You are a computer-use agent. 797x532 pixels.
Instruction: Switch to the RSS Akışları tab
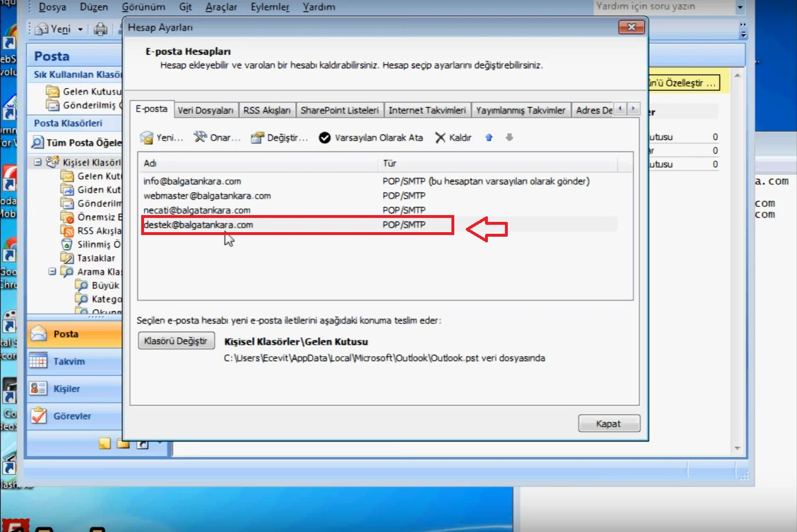[266, 110]
